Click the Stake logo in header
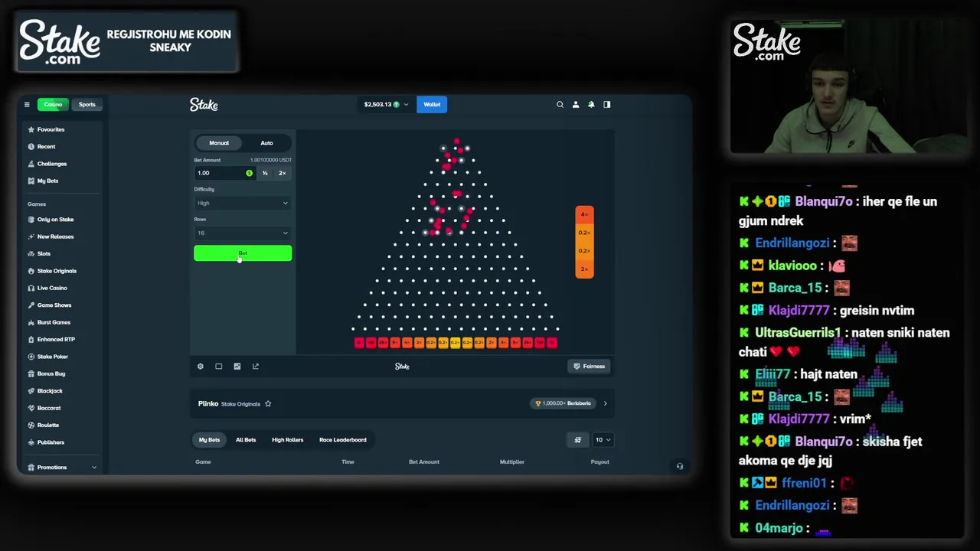The width and height of the screenshot is (980, 551). point(204,105)
